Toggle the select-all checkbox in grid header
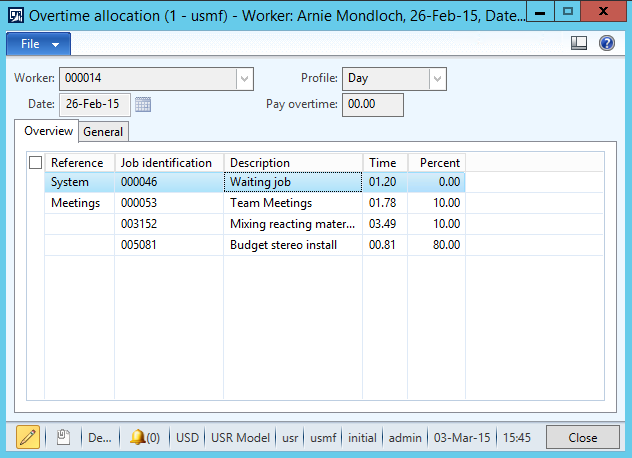The height and width of the screenshot is (458, 632). pyautogui.click(x=36, y=163)
